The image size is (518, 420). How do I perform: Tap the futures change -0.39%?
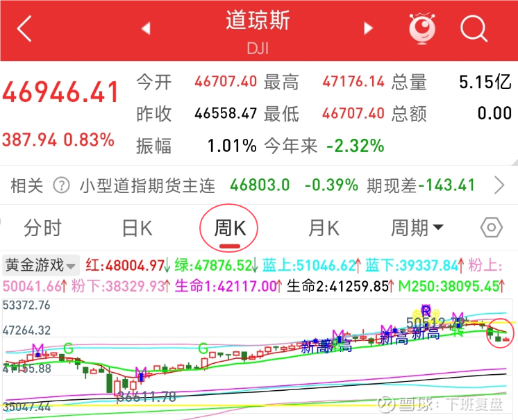coord(331,185)
